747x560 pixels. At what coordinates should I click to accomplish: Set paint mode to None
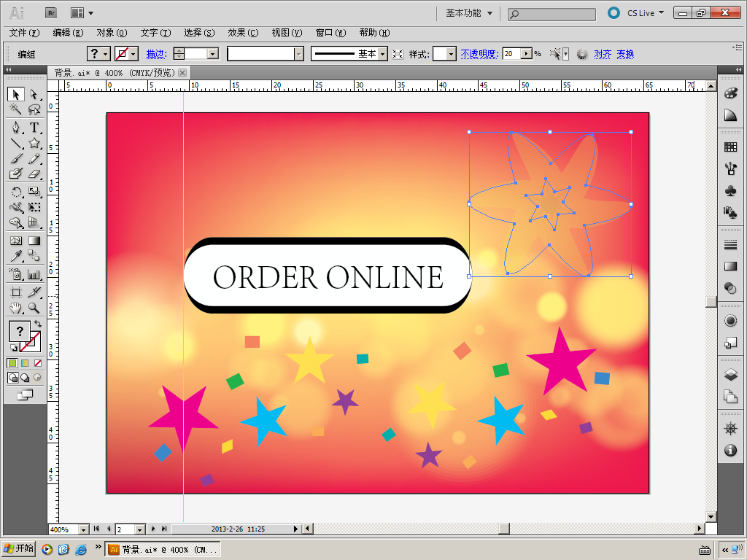click(38, 363)
